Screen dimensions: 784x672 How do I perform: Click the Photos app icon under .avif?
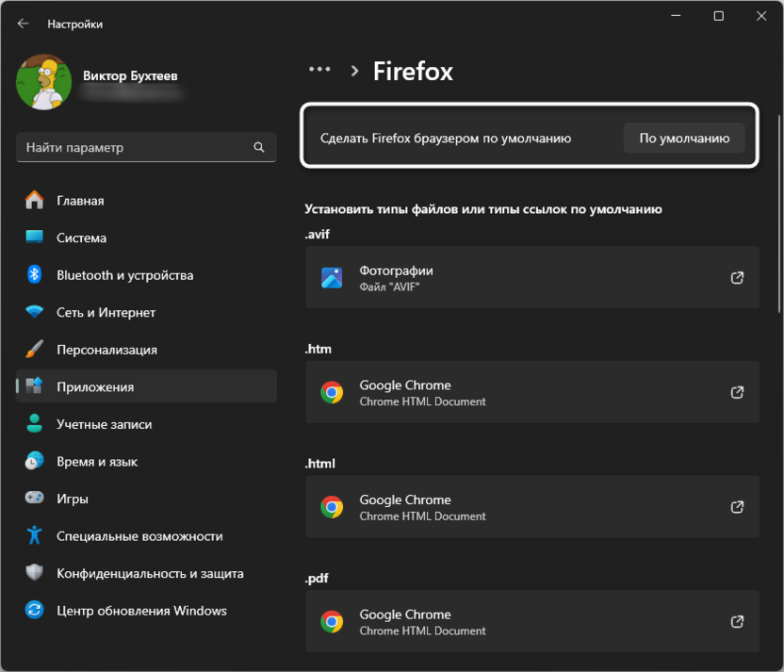pos(332,278)
